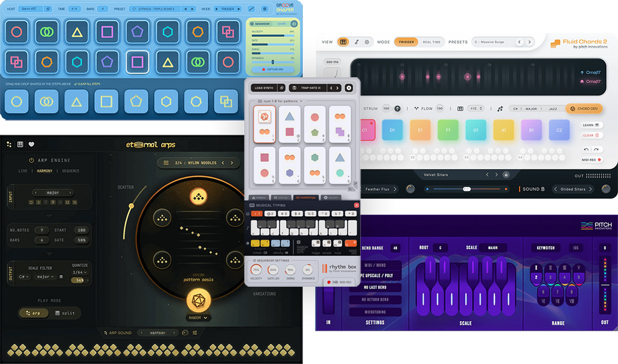Click the sparkle note icon in Fluid Chords
The width and height of the screenshot is (618, 364).
click(x=500, y=109)
